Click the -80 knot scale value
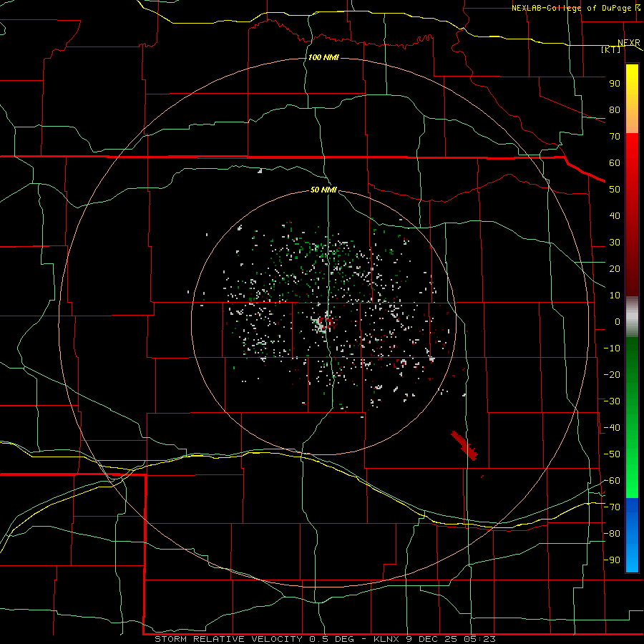 click(x=612, y=534)
